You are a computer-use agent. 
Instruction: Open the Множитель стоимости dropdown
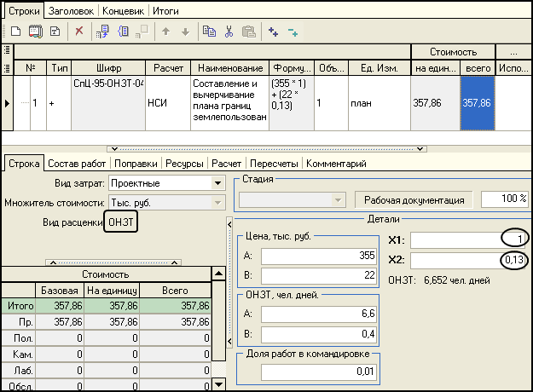tap(218, 203)
